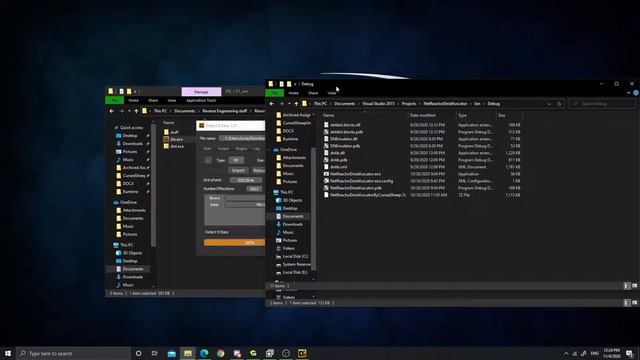Click the orange 100% progress bar
Viewport: 640px width, 360px height.
coord(234,242)
